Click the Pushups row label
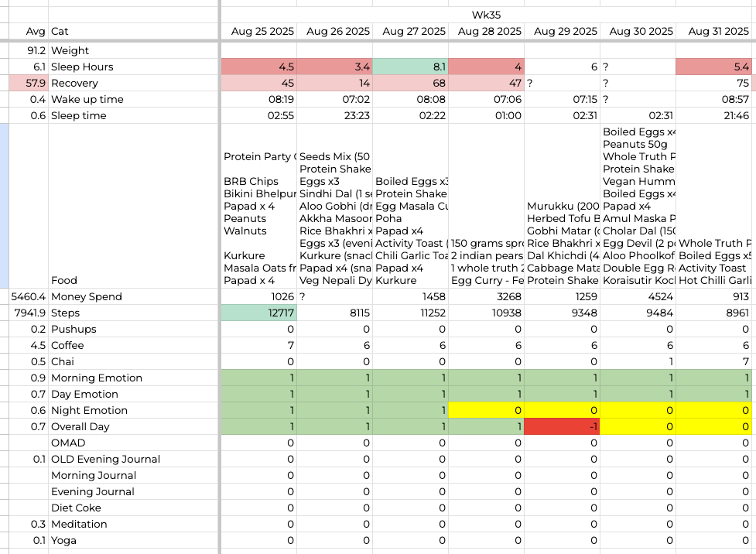 (74, 330)
